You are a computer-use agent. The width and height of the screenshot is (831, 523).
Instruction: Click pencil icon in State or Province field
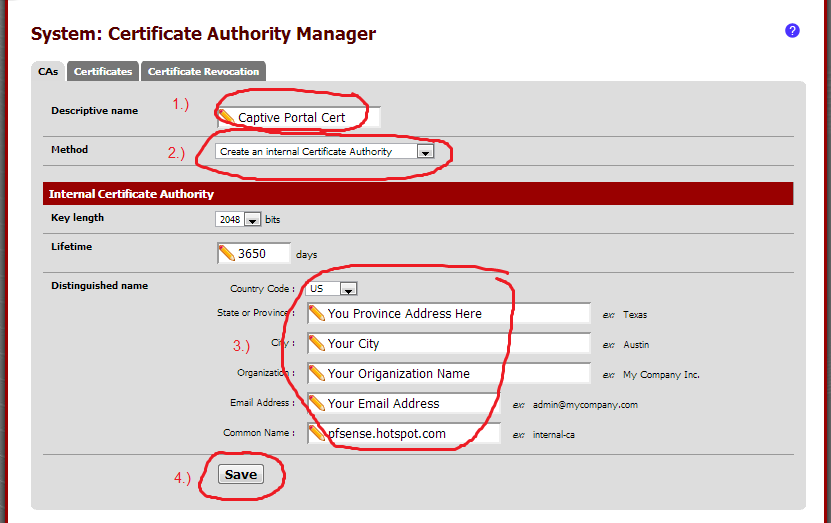click(x=317, y=313)
